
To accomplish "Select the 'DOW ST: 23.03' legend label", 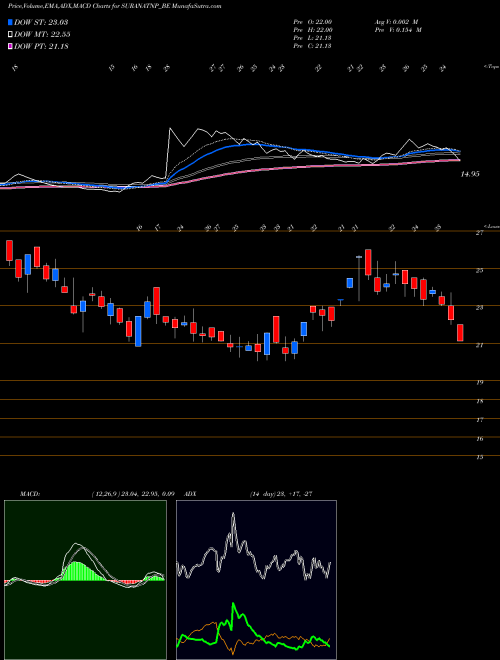I will [41, 22].
